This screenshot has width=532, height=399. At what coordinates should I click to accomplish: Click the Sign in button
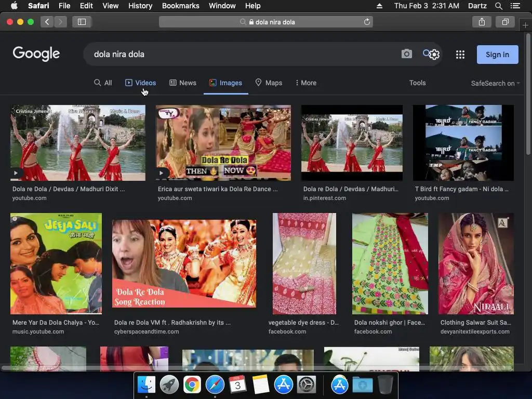[x=497, y=55]
